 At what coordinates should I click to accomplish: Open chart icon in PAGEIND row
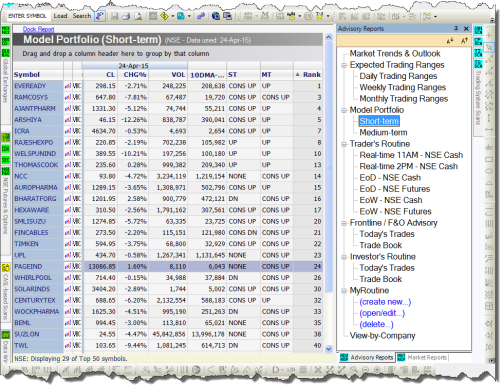[x=68, y=266]
